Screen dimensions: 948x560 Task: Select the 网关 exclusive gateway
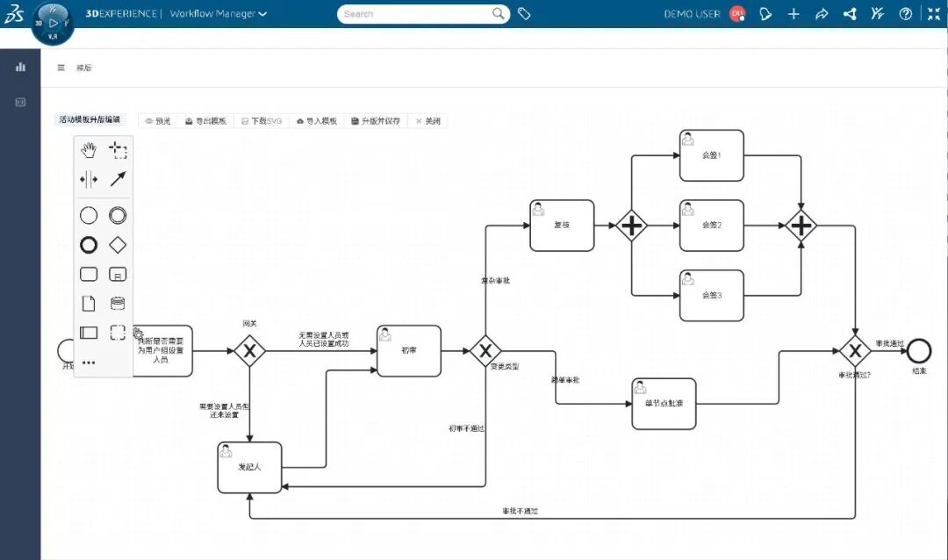click(x=249, y=351)
